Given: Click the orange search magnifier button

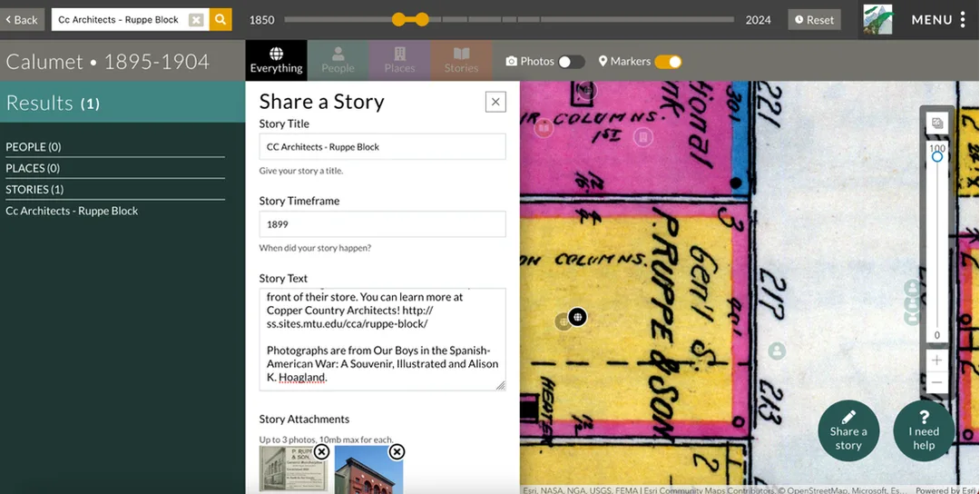Looking at the screenshot, I should (x=220, y=19).
